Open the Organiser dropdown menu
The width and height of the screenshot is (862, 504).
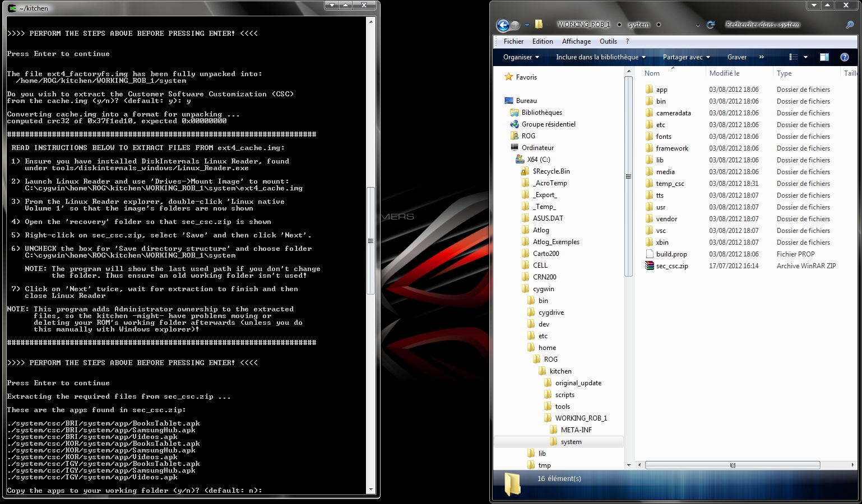[x=521, y=57]
